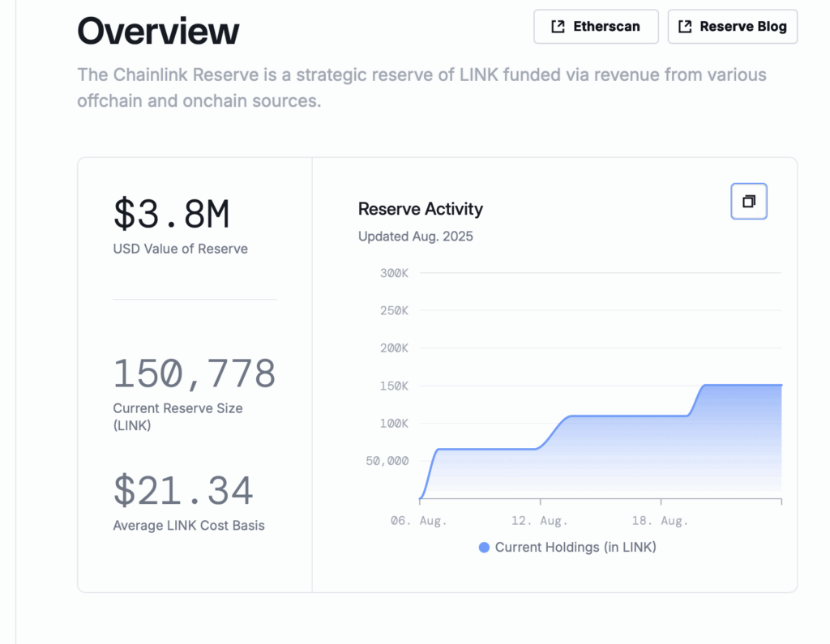
Task: Click the 18. Aug. x-axis date label
Action: pos(661,521)
